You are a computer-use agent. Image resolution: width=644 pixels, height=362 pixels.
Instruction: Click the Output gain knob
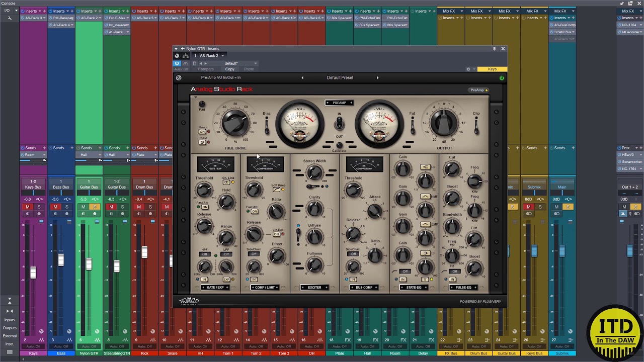point(443,123)
